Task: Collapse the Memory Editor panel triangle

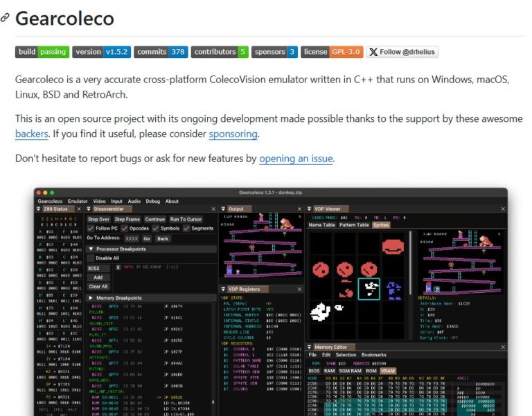Action: (309, 347)
